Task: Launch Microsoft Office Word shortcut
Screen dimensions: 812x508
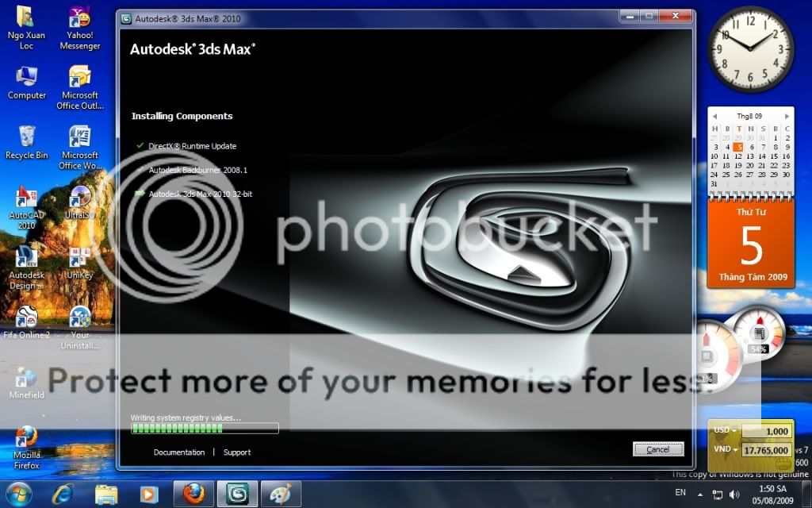Action: click(80, 147)
